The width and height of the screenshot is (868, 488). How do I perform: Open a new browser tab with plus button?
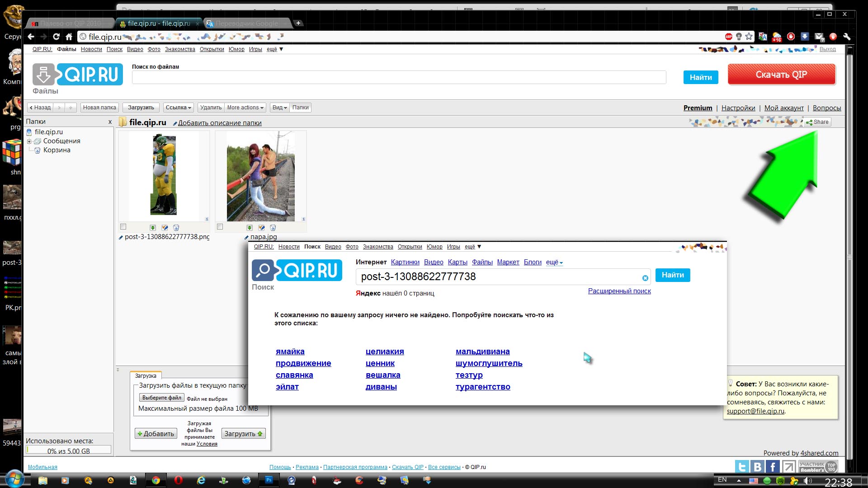(298, 23)
